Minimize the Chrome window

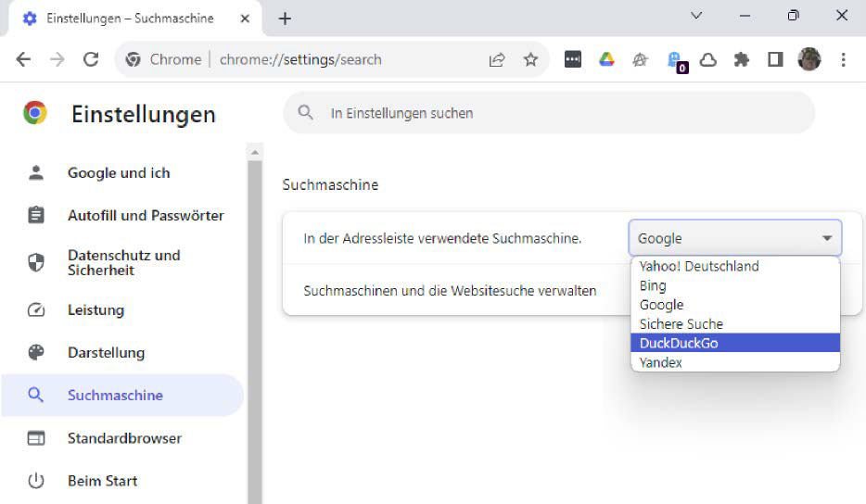pos(745,16)
